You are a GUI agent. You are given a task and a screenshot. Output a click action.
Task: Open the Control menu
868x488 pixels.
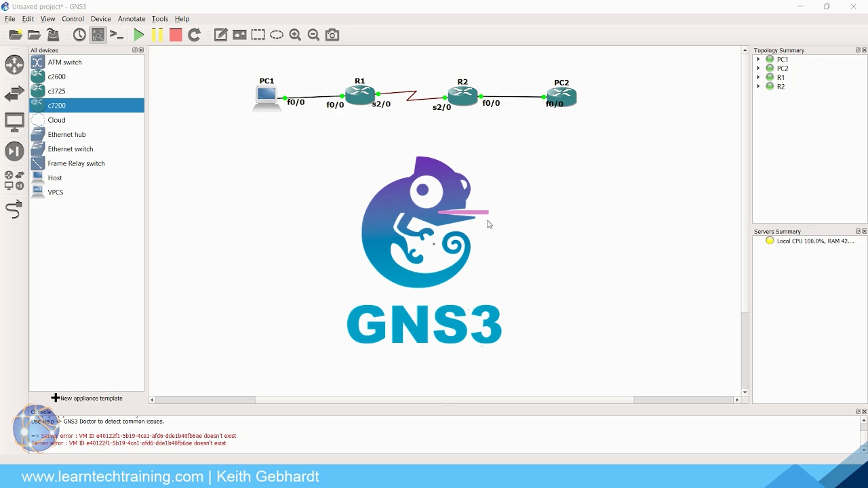73,19
